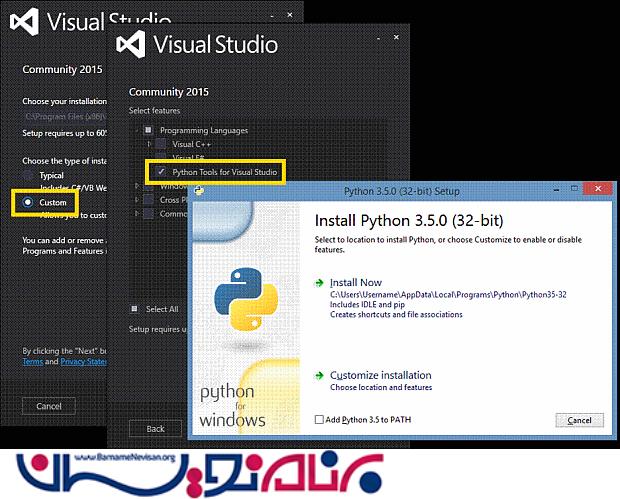
Task: Click Install Now in Python Setup
Action: (355, 282)
